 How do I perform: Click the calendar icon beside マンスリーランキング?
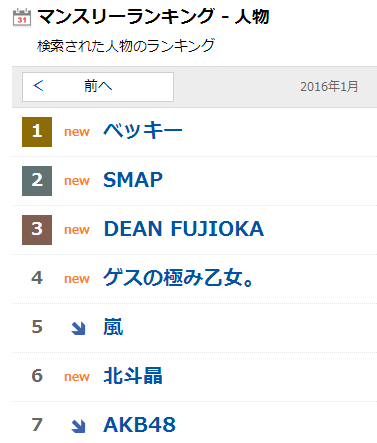[x=22, y=17]
